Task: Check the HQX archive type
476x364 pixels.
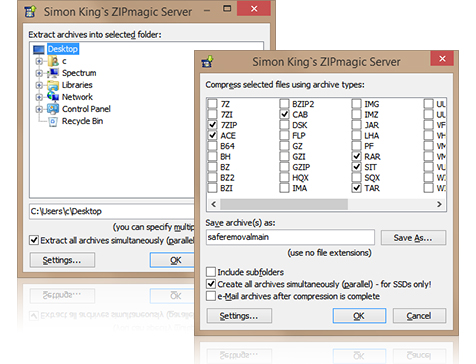Action: tap(284, 178)
